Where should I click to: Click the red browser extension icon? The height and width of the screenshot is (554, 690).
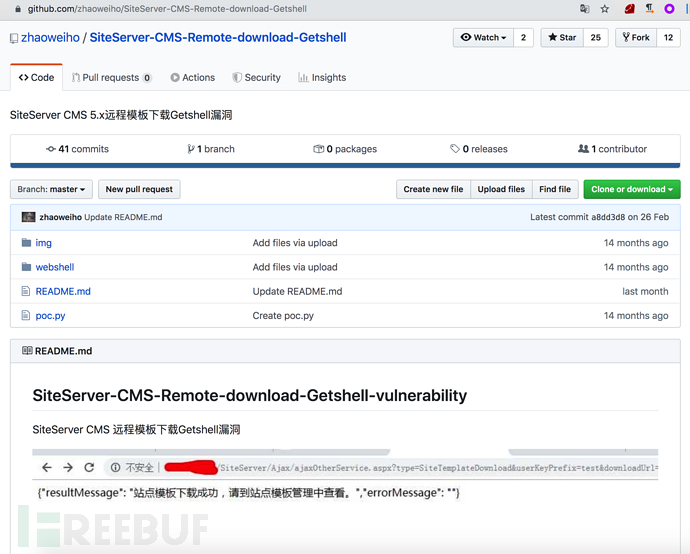[x=629, y=9]
